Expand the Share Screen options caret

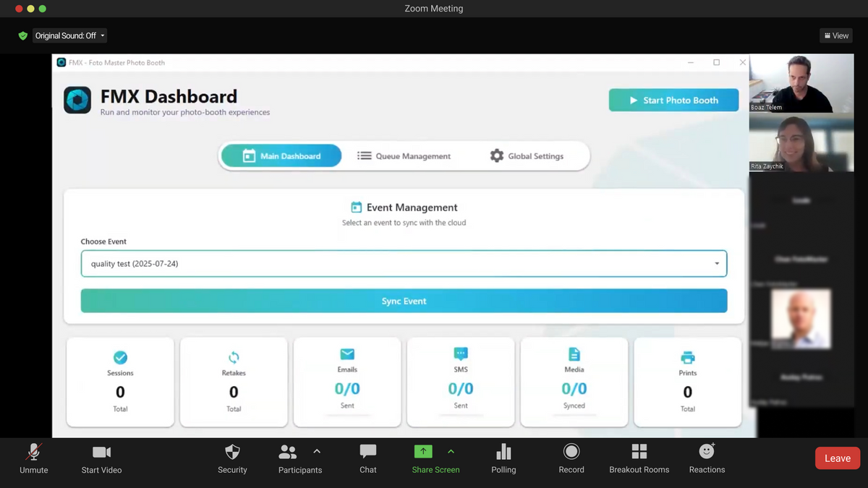[x=451, y=452]
